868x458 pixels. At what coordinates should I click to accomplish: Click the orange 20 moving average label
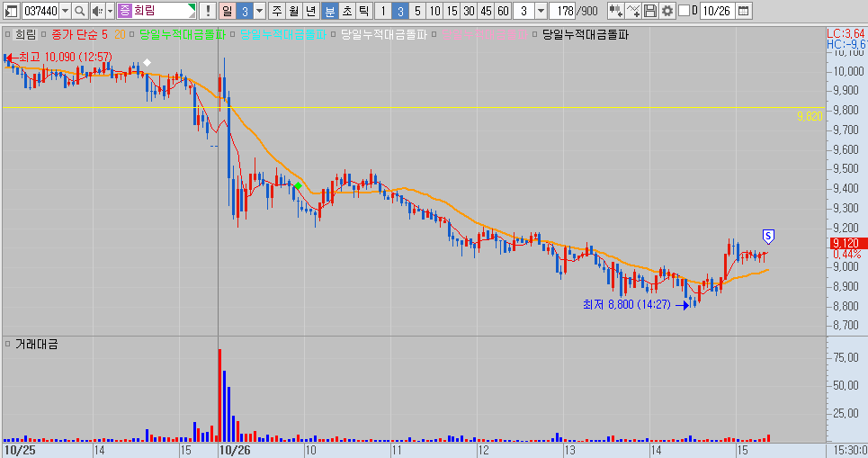[x=120, y=34]
